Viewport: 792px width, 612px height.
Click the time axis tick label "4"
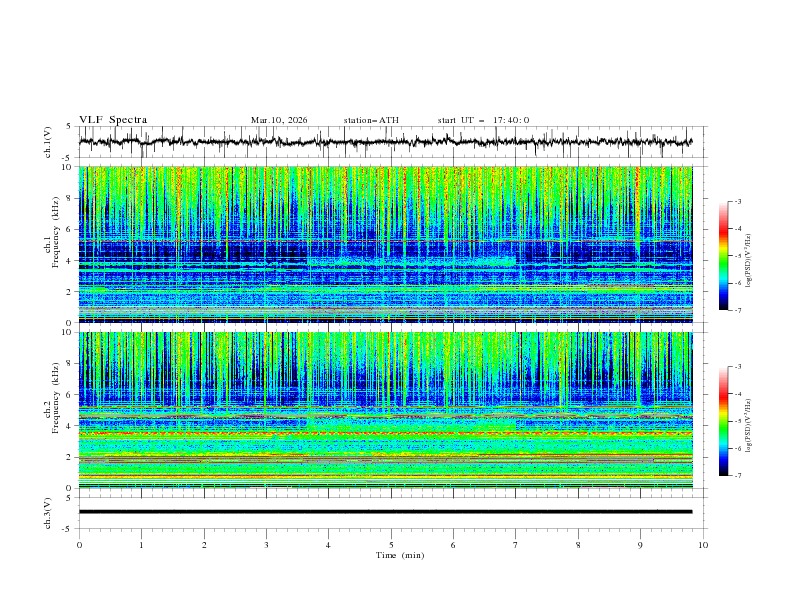click(328, 545)
